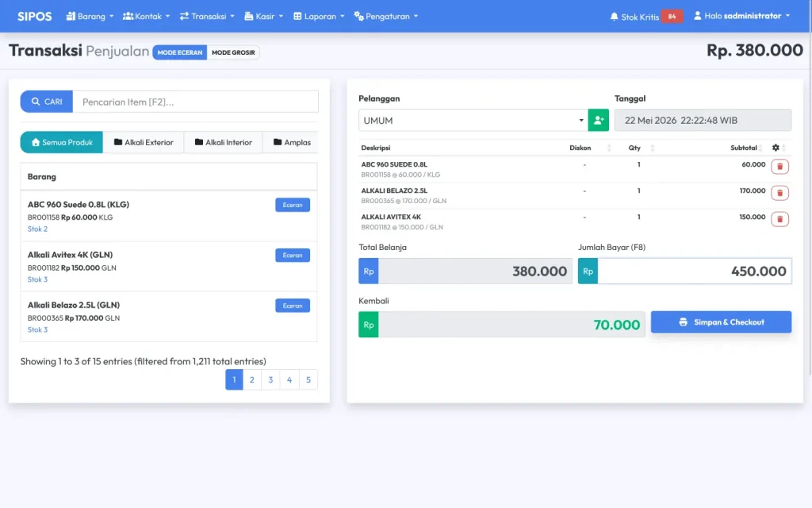Add Alkali Avitex 4K via Eceran button
Viewport: 812px width, 508px height.
[x=293, y=255]
